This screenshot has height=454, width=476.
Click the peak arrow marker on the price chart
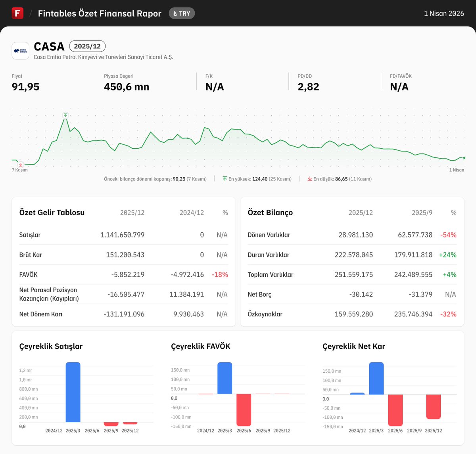(x=65, y=115)
